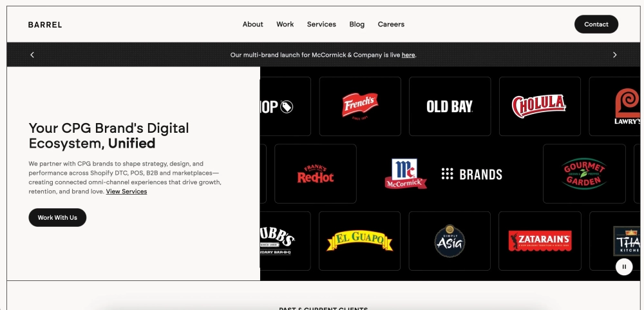The image size is (644, 310).
Task: Select the El Guapo brand tile
Action: click(360, 241)
